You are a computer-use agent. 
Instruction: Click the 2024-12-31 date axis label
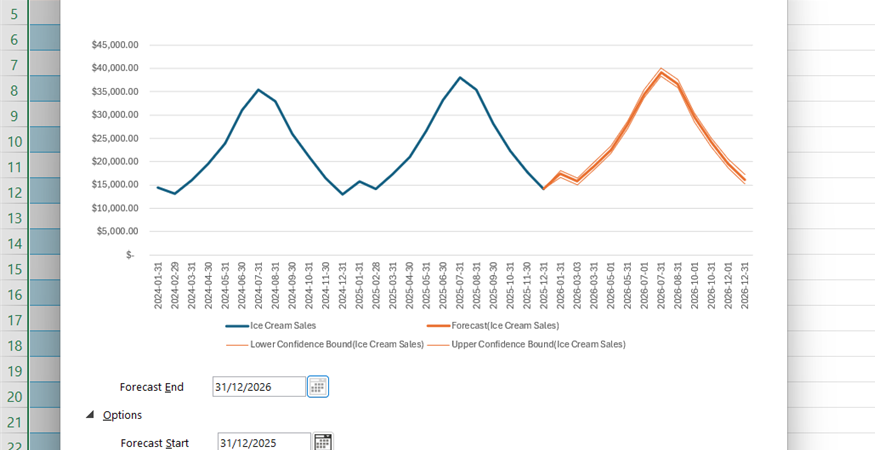343,285
